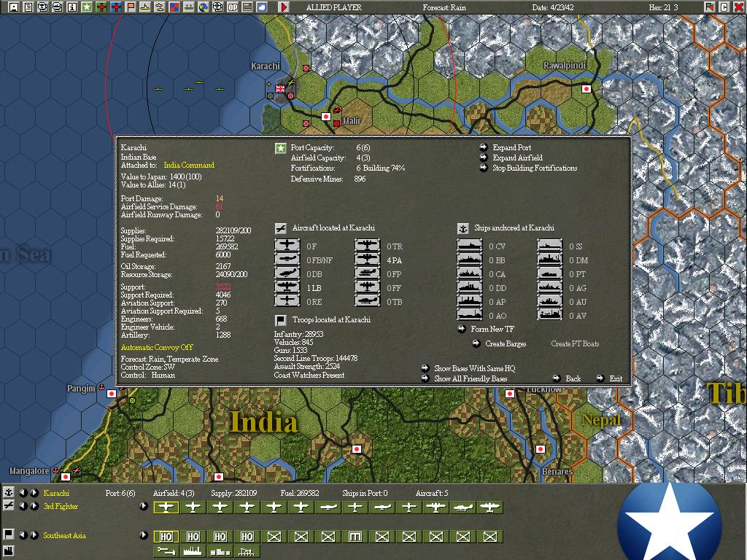Click the Pangim base marker on the map

tap(112, 393)
